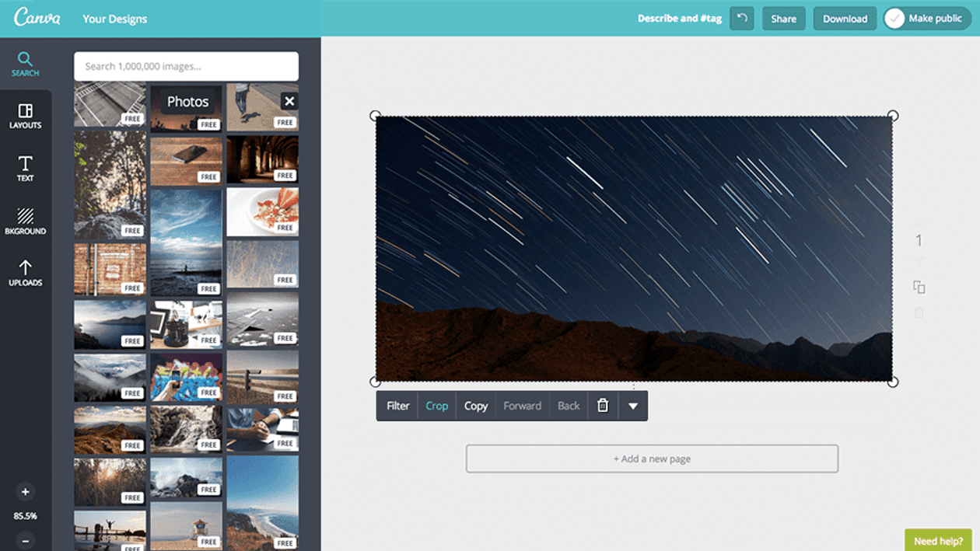Open the Search panel in sidebar
Image resolution: width=980 pixels, height=551 pixels.
(x=25, y=64)
